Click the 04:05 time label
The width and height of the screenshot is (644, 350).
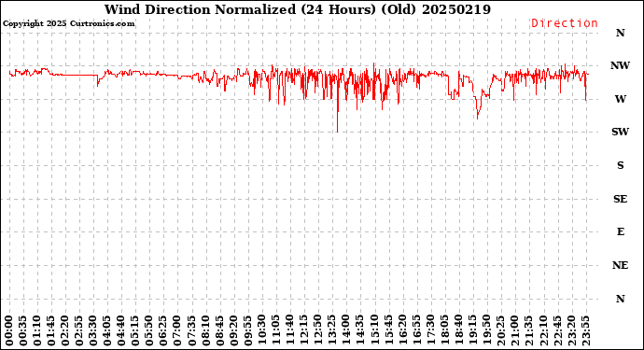(107, 331)
